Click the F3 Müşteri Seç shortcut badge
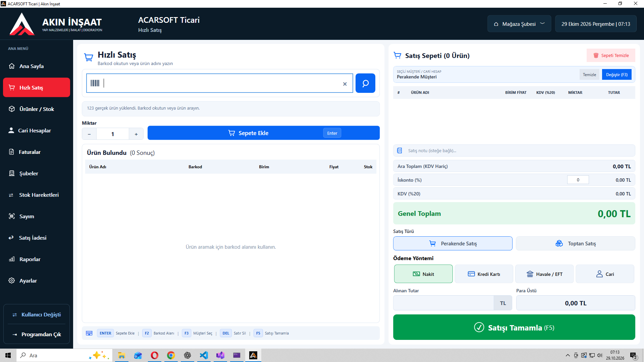 pyautogui.click(x=186, y=333)
